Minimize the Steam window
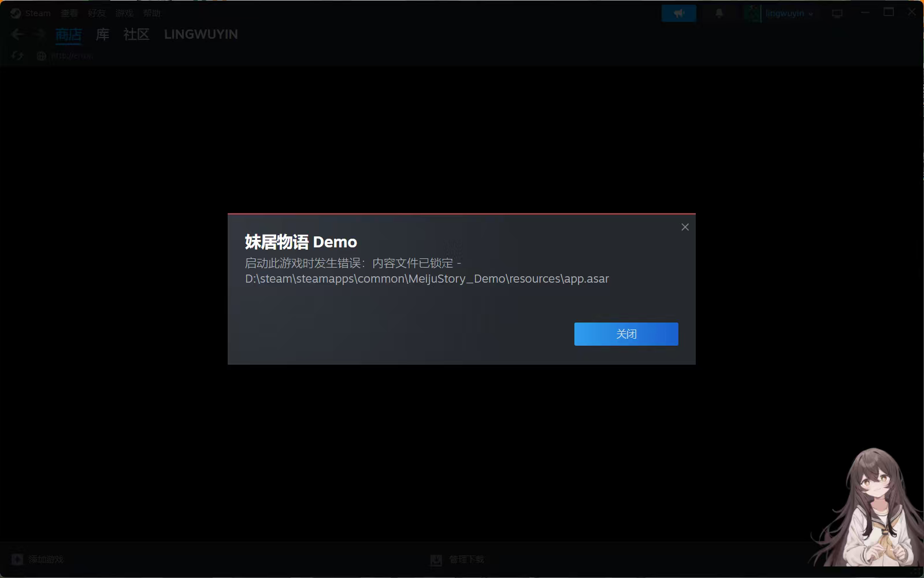The height and width of the screenshot is (578, 924). (865, 12)
